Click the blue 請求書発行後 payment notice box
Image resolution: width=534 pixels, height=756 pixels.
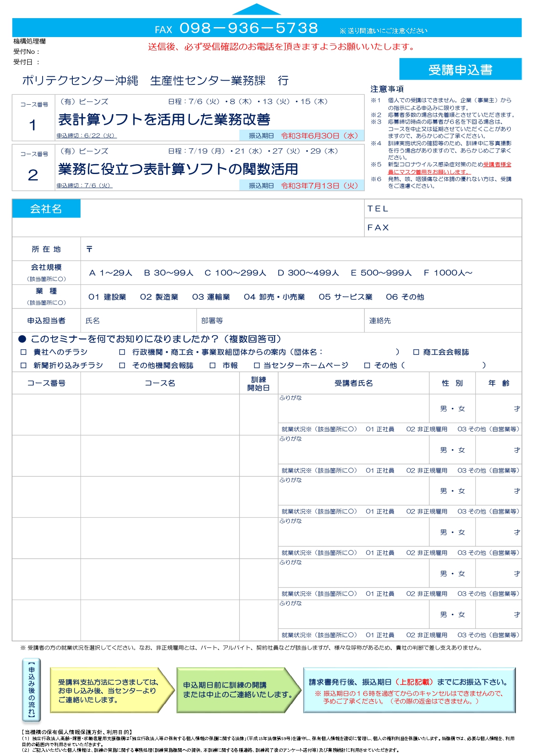(x=410, y=691)
